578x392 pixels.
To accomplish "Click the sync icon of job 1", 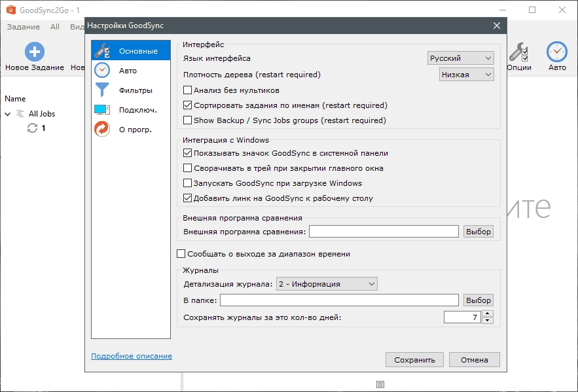I will point(33,128).
